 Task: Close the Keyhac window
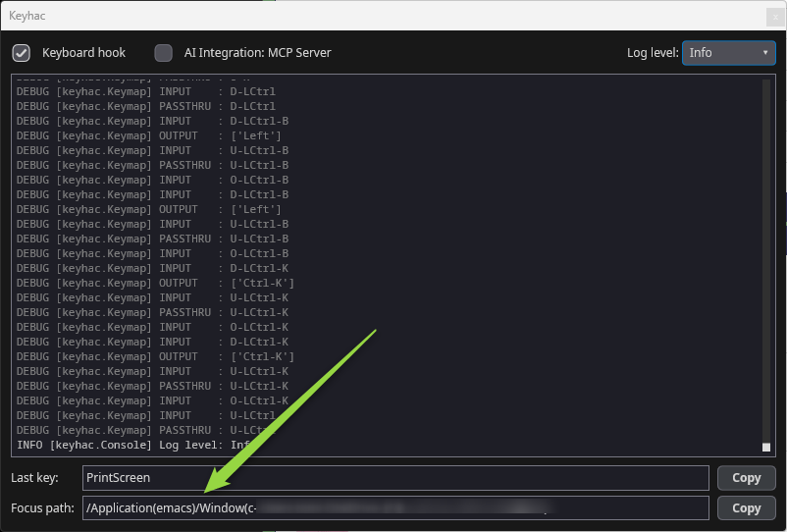[x=775, y=17]
